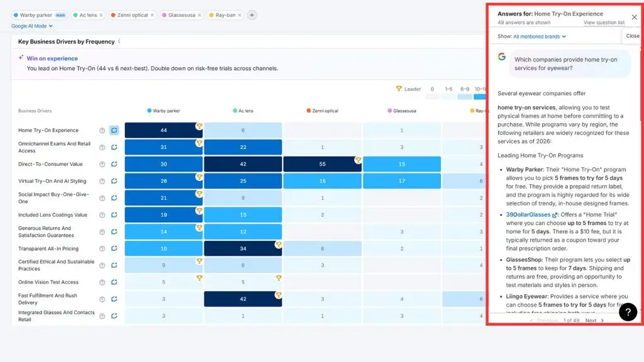Go to the Next answer in pagination
644x362 pixels.
594,321
